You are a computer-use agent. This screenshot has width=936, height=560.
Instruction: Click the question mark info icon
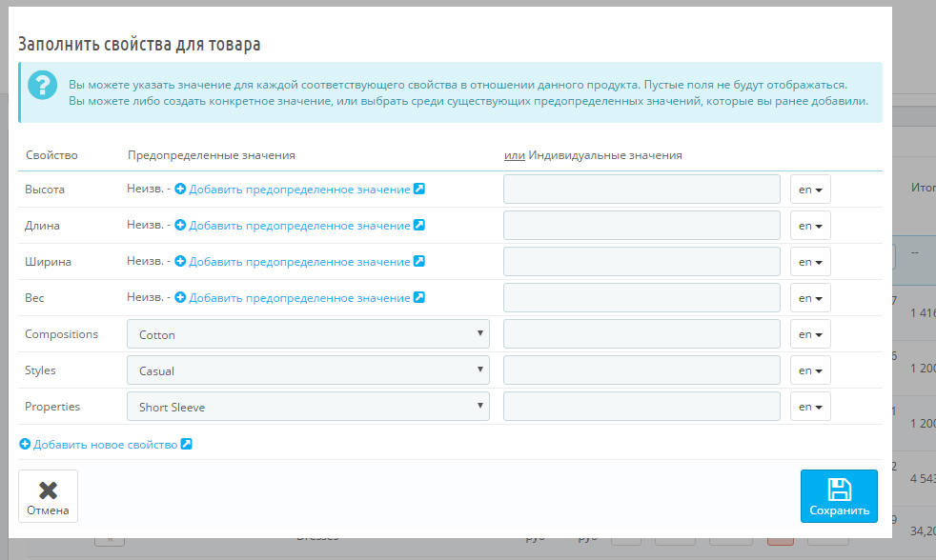43,86
